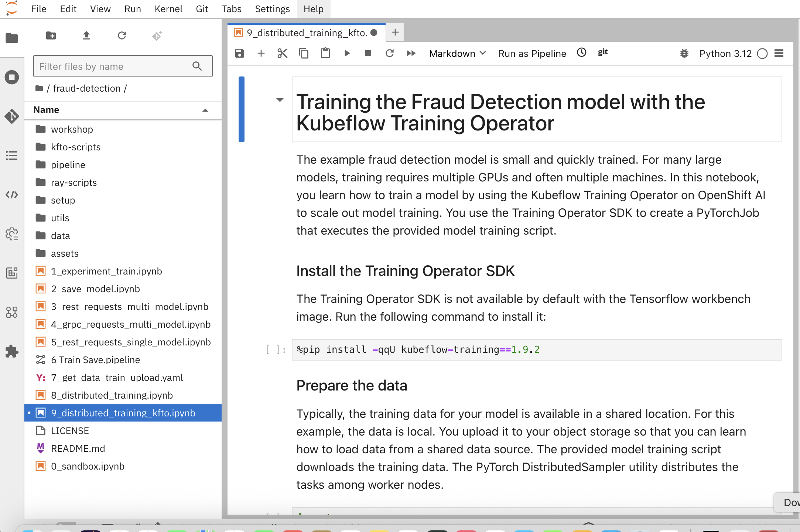Open the Extension Manager puzzle icon

click(12, 351)
